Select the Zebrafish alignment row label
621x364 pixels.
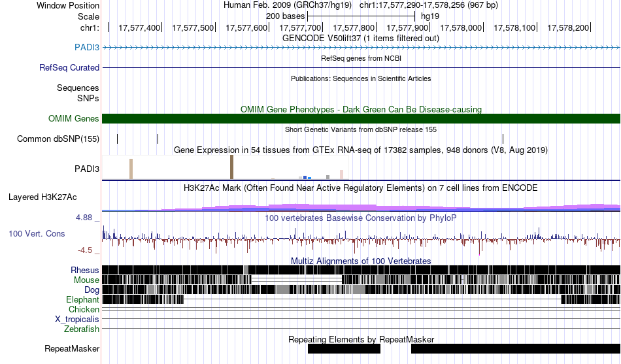[x=82, y=329]
